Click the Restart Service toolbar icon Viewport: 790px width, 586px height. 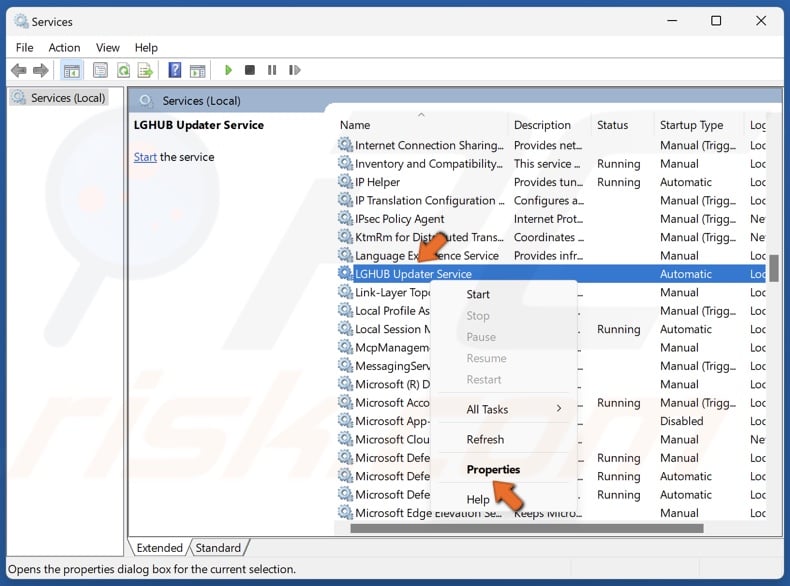295,70
